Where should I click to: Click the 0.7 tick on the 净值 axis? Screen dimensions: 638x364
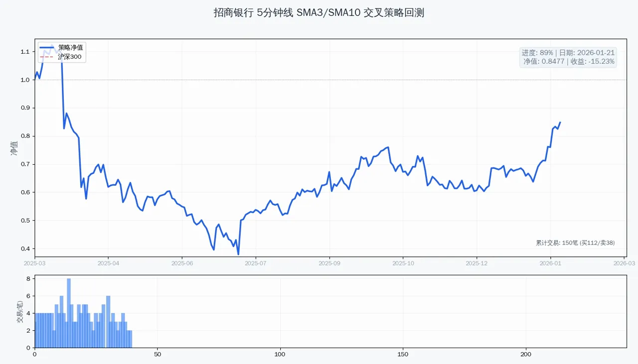[25, 164]
